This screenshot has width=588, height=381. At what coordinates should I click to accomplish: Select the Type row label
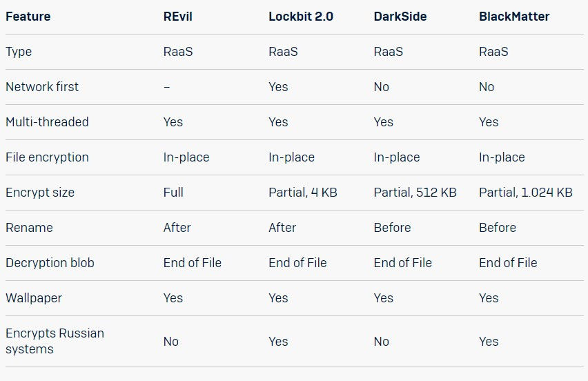(x=19, y=52)
